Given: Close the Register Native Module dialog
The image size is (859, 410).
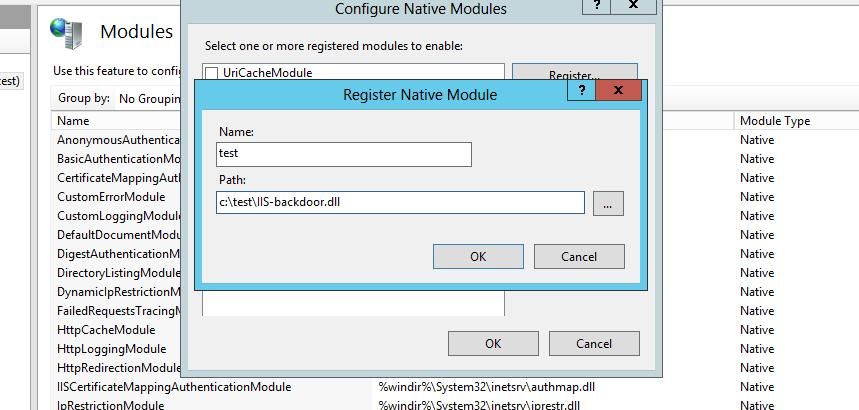Looking at the screenshot, I should (618, 90).
